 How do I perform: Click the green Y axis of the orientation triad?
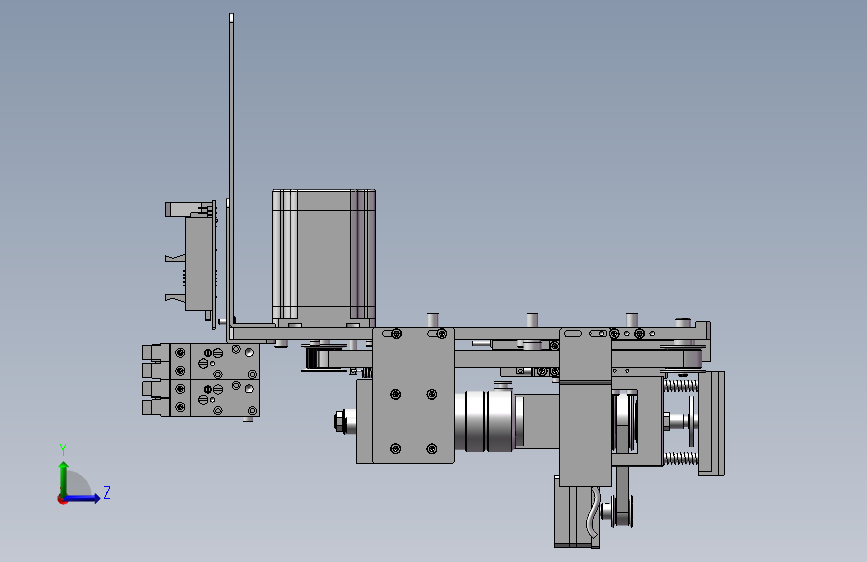(64, 477)
